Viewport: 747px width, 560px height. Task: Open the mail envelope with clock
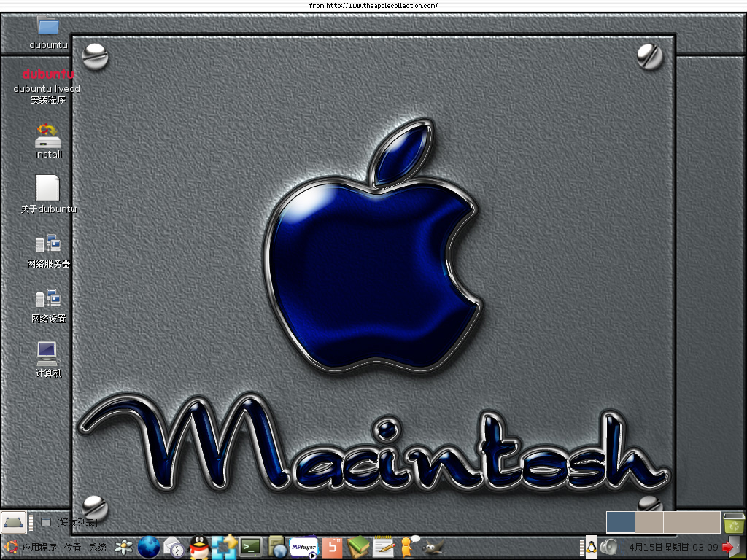pos(174,547)
